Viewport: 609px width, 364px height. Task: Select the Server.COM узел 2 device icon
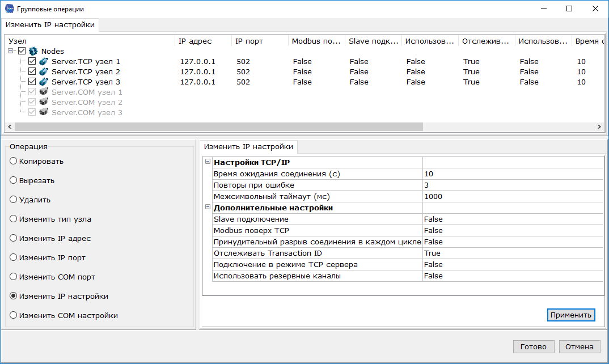(44, 102)
